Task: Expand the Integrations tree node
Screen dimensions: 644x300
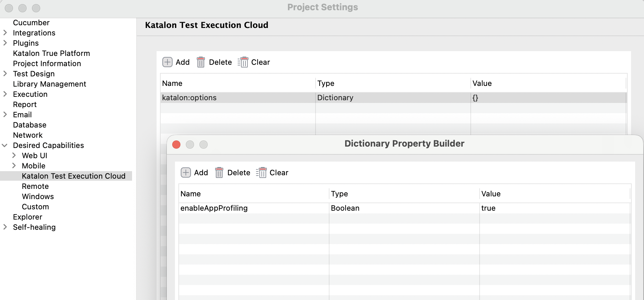Action: [x=5, y=33]
